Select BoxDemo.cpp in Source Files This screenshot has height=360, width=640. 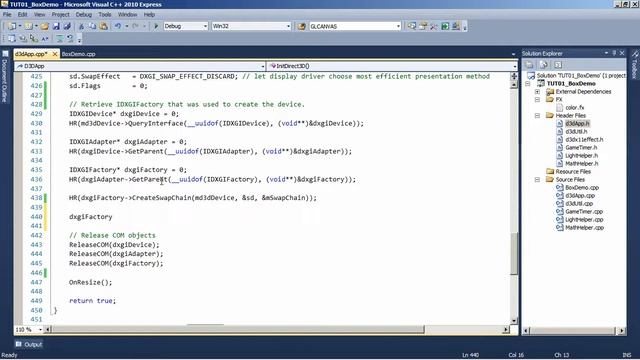[582, 188]
